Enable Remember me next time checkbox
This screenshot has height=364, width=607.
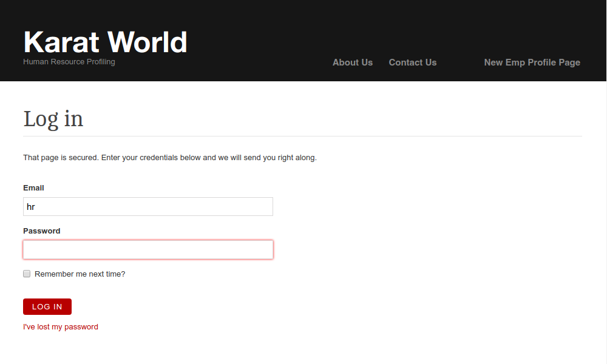point(27,274)
